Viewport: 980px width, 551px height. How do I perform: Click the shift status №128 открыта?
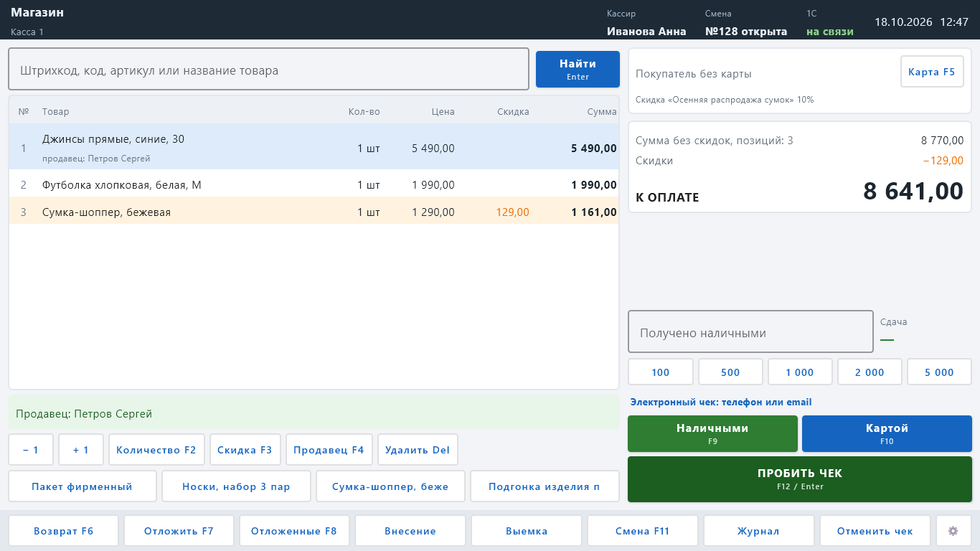click(x=746, y=32)
